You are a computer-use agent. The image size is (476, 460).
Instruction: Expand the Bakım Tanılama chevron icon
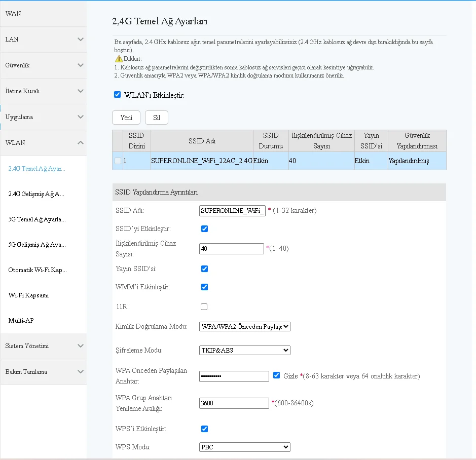[x=81, y=372]
